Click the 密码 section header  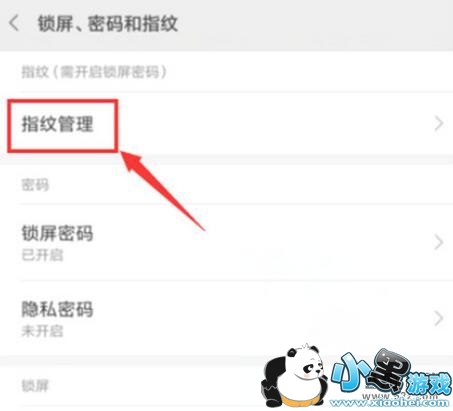(35, 185)
